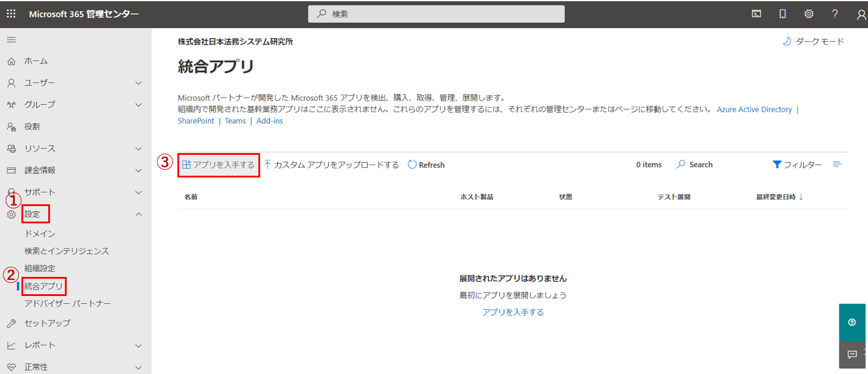Select 統合アプリ in the navigation
Viewport: 868px width, 374px height.
[x=43, y=286]
